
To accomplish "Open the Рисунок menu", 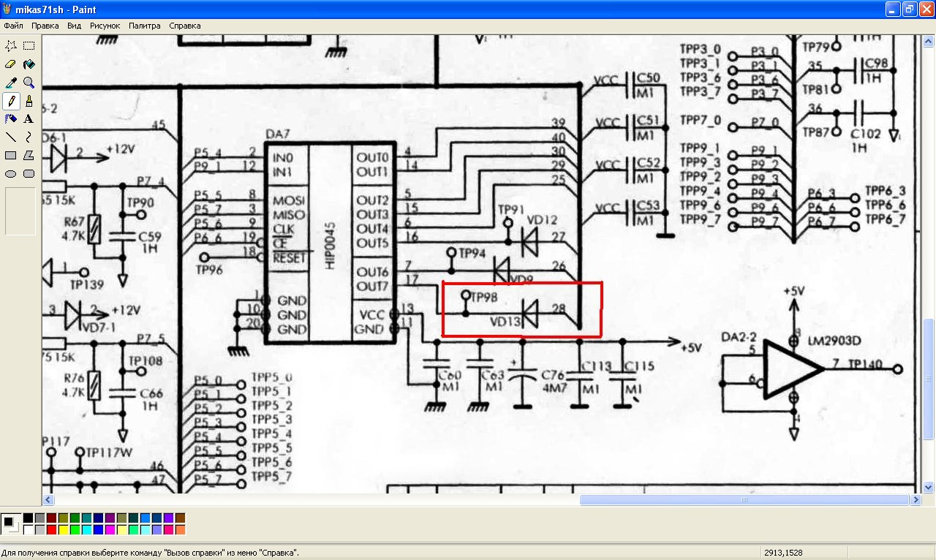I will pos(105,26).
